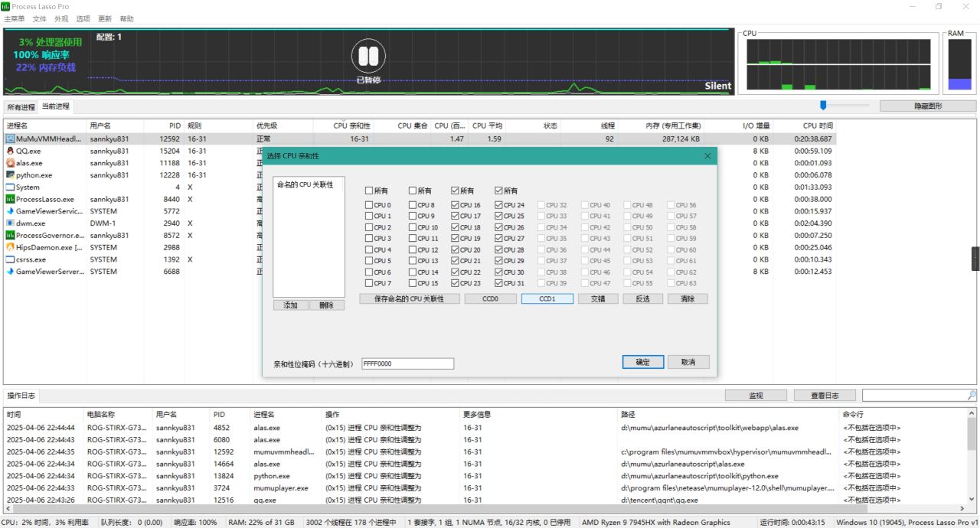Click the ProcessLasso.exe icon in list

click(x=11, y=199)
